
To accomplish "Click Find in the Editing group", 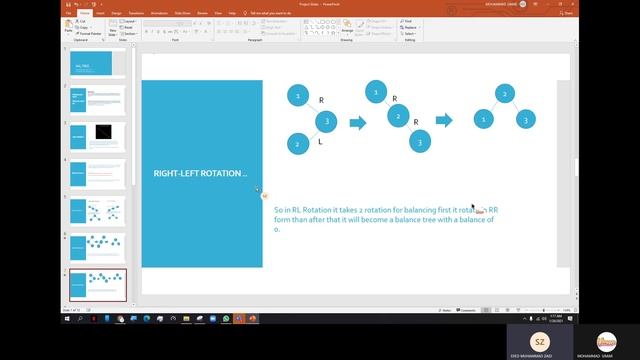I will click(x=407, y=21).
